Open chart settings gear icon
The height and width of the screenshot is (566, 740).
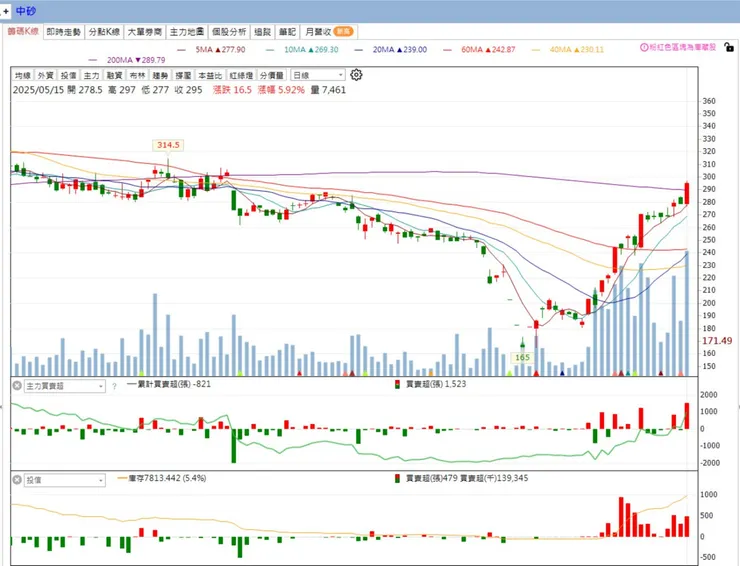(x=356, y=75)
